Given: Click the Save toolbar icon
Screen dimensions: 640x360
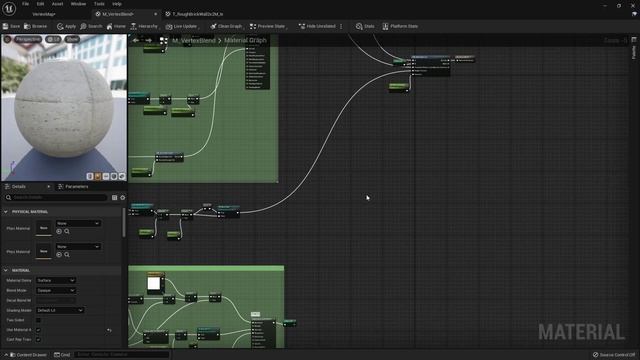Looking at the screenshot, I should point(11,26).
